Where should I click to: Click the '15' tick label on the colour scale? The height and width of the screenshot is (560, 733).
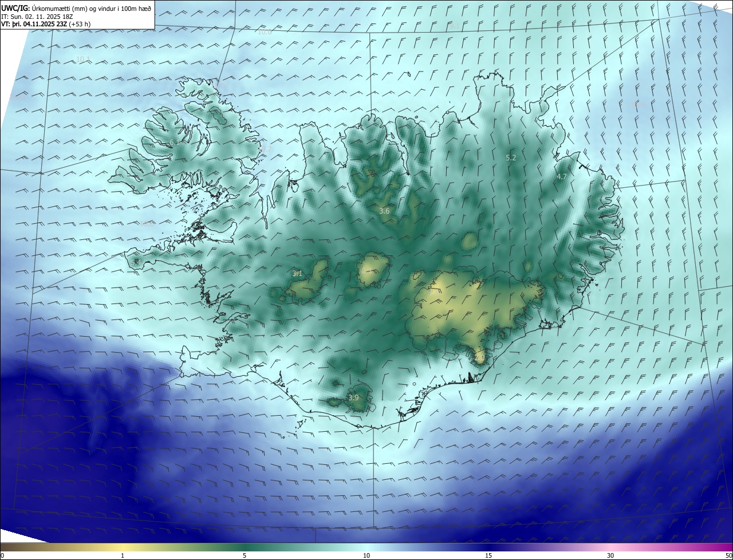(x=488, y=555)
